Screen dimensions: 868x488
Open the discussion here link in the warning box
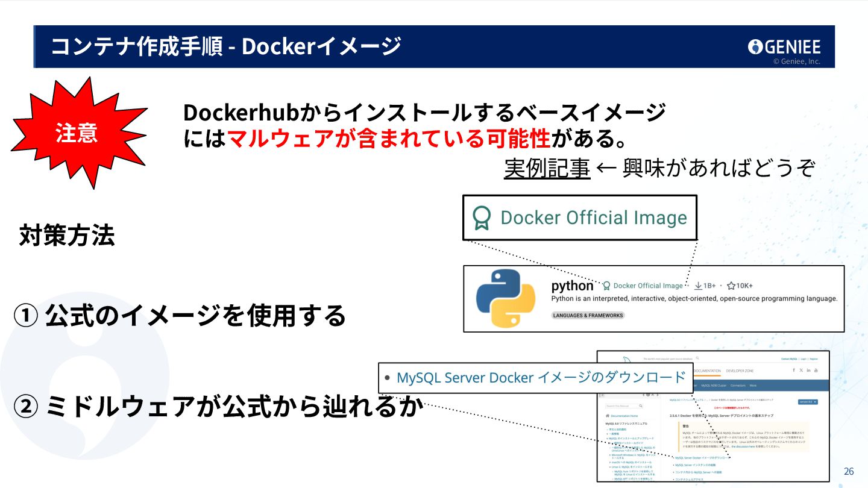[x=743, y=446]
